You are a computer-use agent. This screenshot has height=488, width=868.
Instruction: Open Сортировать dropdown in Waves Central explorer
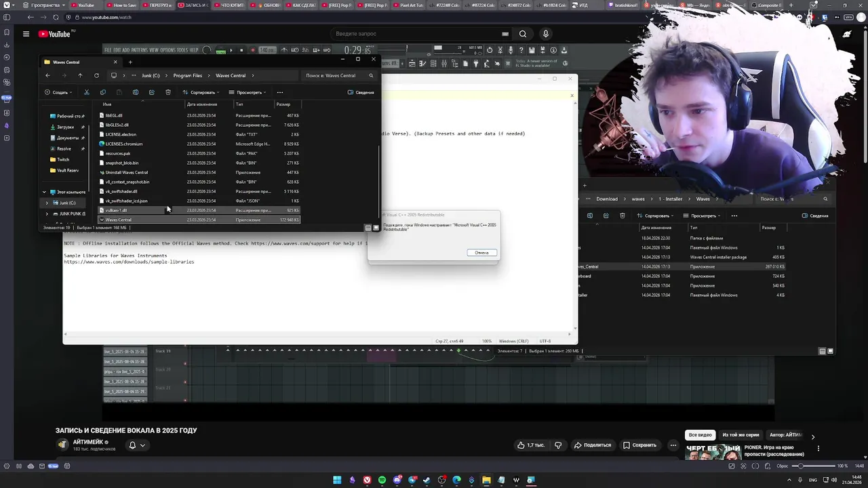pyautogui.click(x=201, y=92)
